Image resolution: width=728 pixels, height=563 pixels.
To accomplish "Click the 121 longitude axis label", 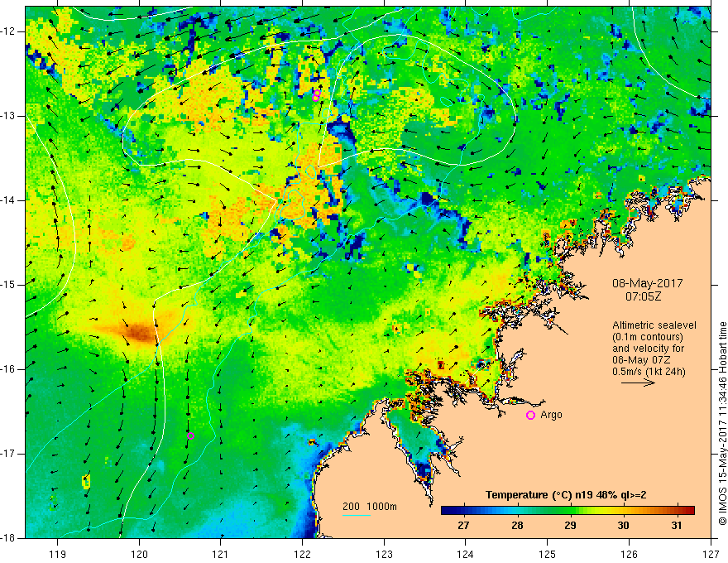I will (221, 554).
